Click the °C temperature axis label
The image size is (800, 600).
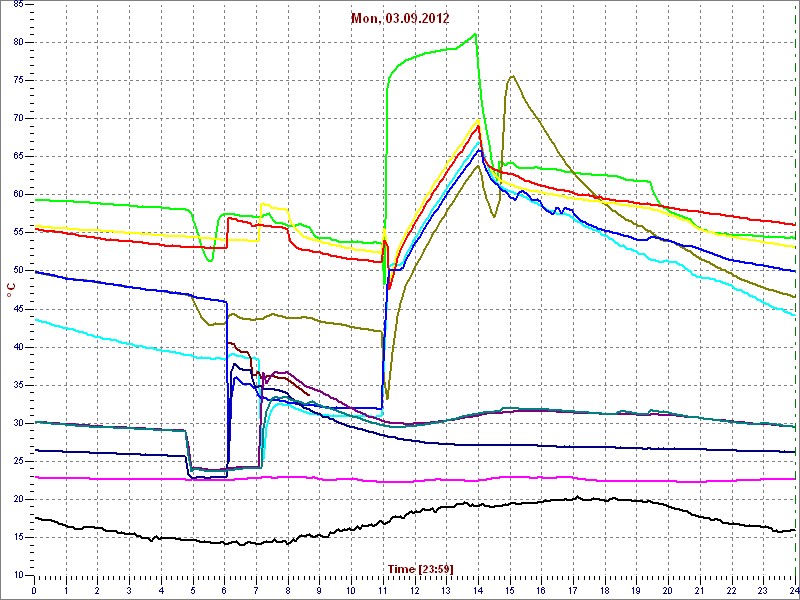[11, 291]
